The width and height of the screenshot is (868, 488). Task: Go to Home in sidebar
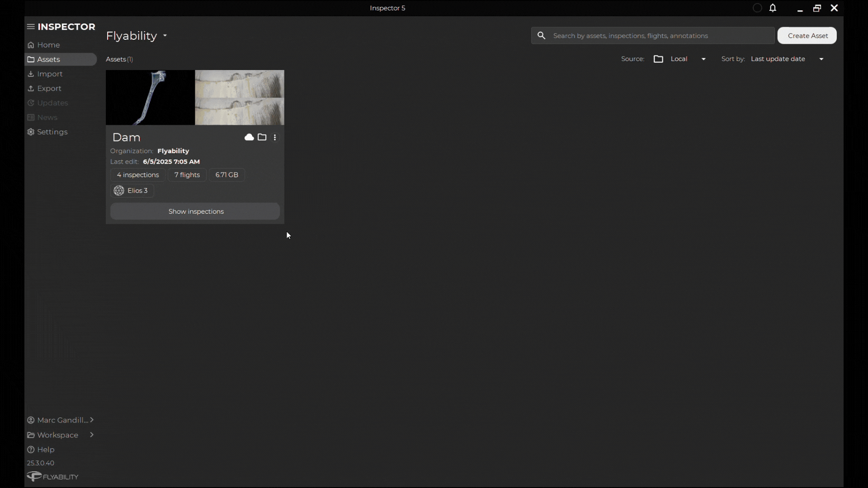[48, 45]
